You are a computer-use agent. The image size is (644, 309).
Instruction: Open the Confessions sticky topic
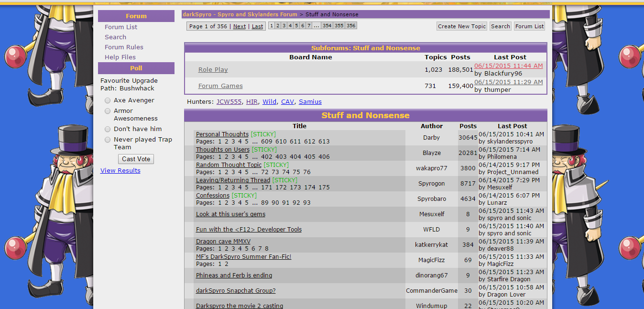[213, 196]
